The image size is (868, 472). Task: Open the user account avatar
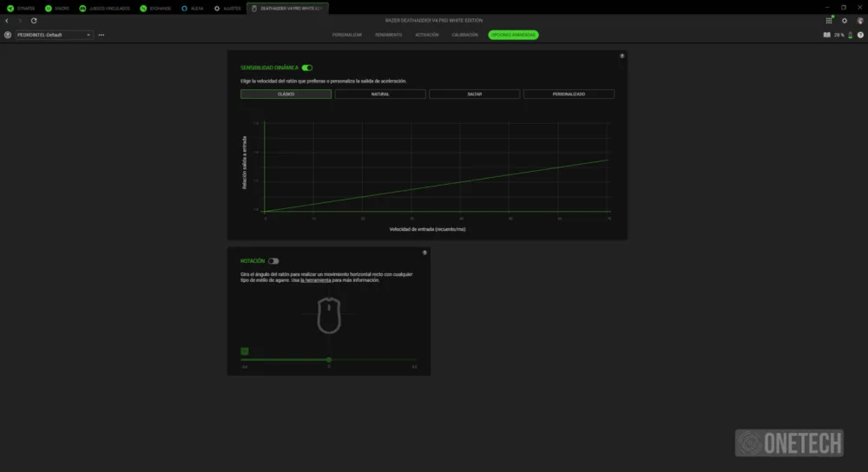(x=859, y=21)
